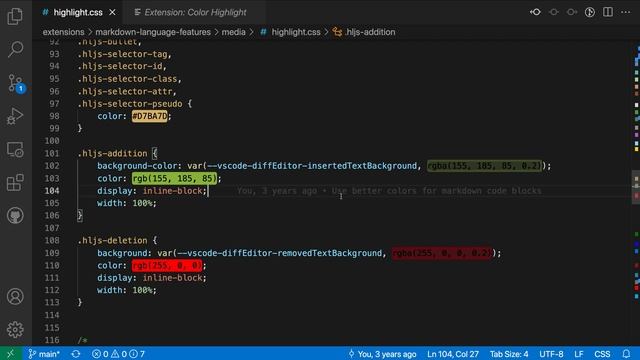
Task: Click line number 101 in gutter
Action: tap(52, 153)
